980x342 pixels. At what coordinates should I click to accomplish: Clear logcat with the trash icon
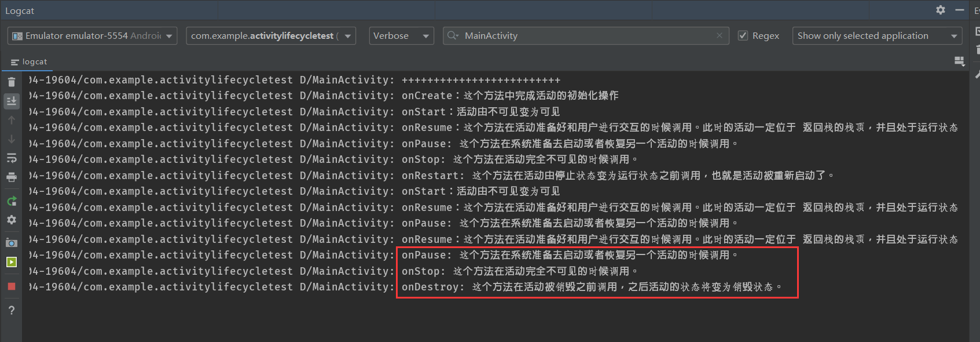(11, 82)
